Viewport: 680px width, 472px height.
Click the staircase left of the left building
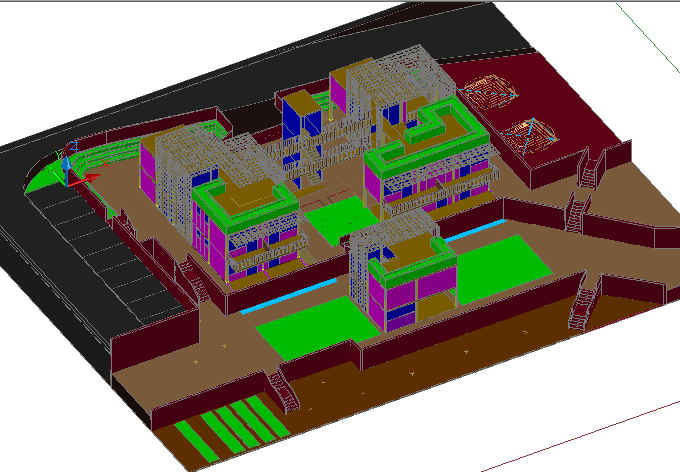tap(195, 282)
